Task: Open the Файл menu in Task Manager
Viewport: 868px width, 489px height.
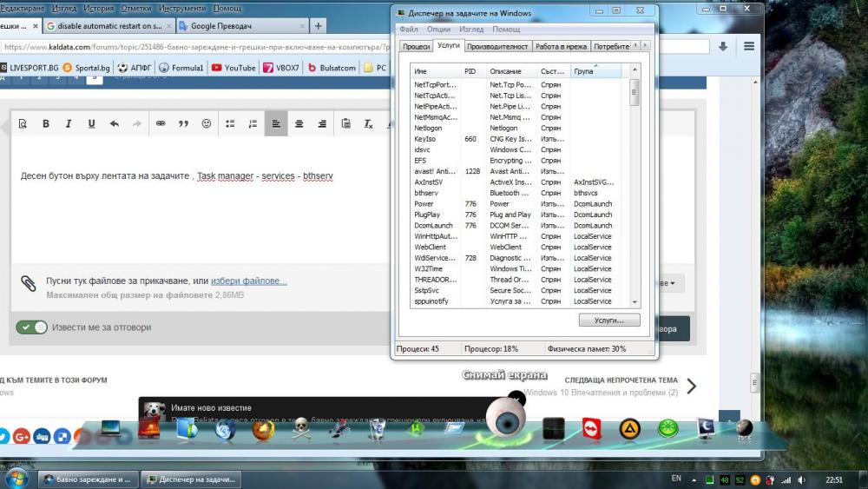Action: (x=409, y=30)
